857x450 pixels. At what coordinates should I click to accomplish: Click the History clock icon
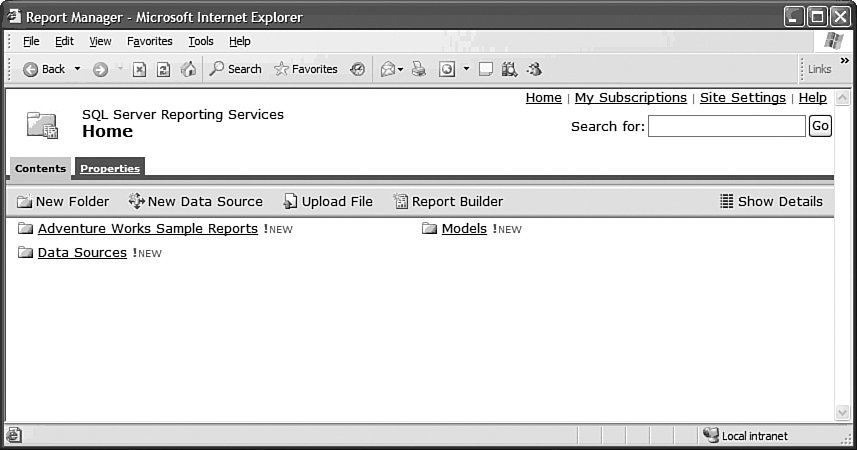[x=357, y=69]
